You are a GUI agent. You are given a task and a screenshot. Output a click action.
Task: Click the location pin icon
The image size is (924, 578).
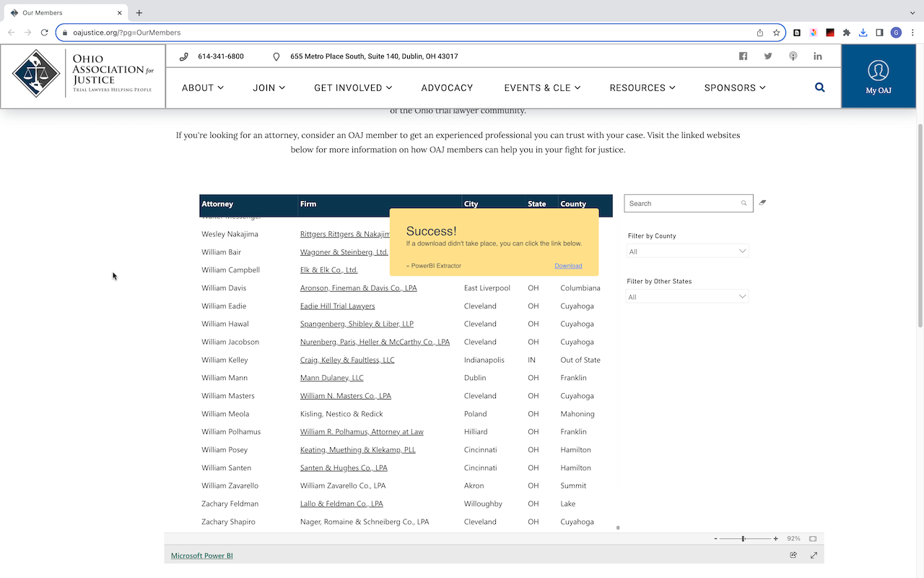(x=276, y=56)
